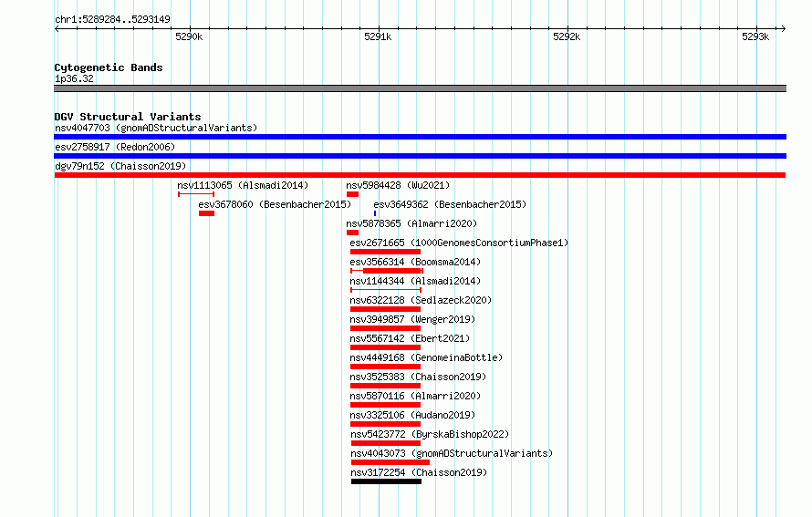Click esv3649362 (Besenbacher2015) label
Screen dimensions: 812x517
point(450,204)
